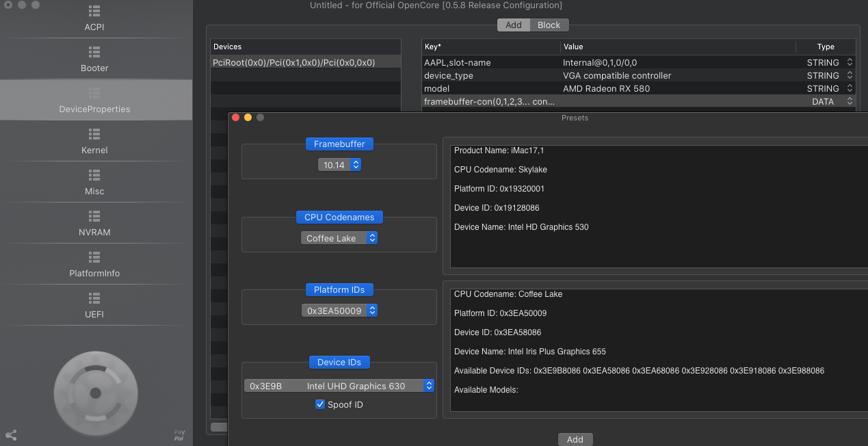Go to the Misc section icon
868x446 pixels.
click(x=94, y=175)
